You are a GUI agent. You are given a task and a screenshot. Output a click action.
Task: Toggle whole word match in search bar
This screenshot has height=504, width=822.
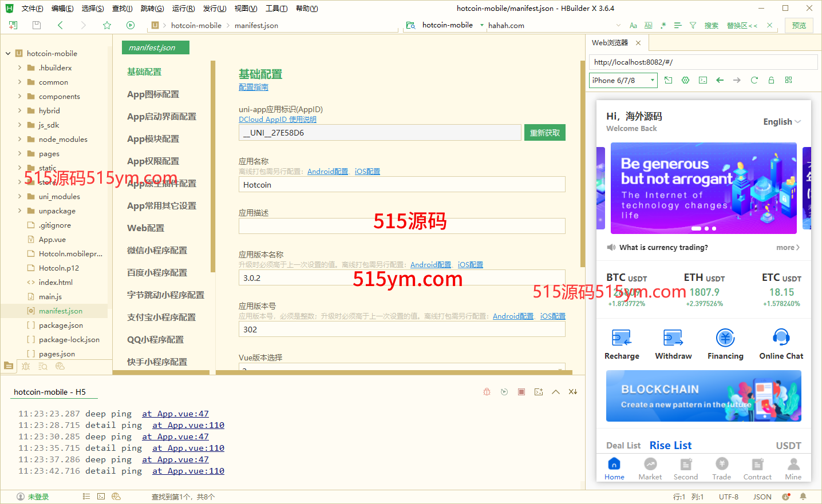coord(648,25)
